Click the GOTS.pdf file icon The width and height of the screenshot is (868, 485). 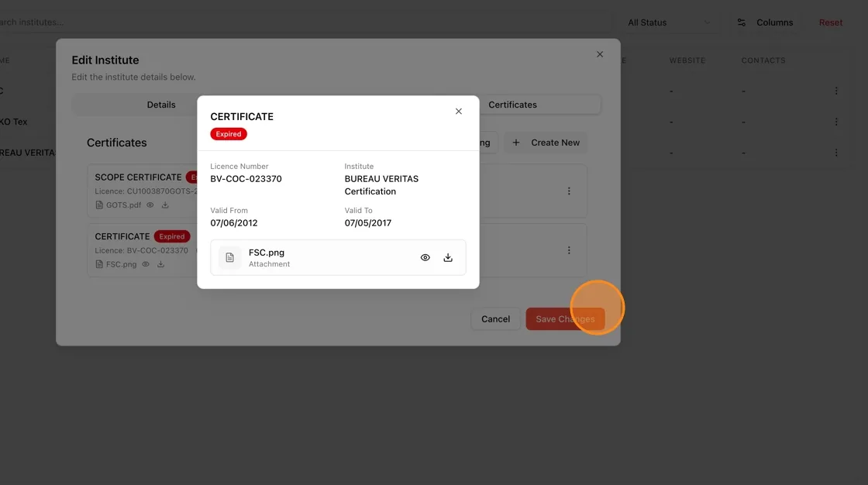pos(99,205)
